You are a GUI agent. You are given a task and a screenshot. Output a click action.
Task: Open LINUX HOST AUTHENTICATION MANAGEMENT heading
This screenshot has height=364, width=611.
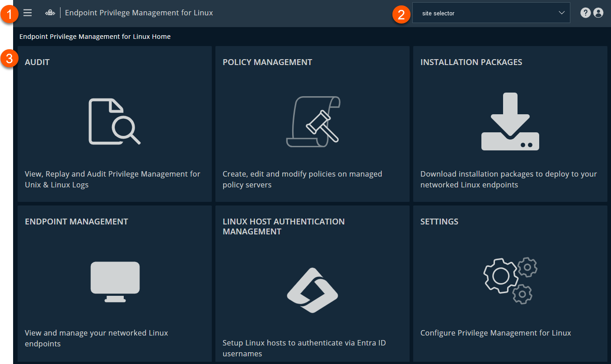coord(284,227)
